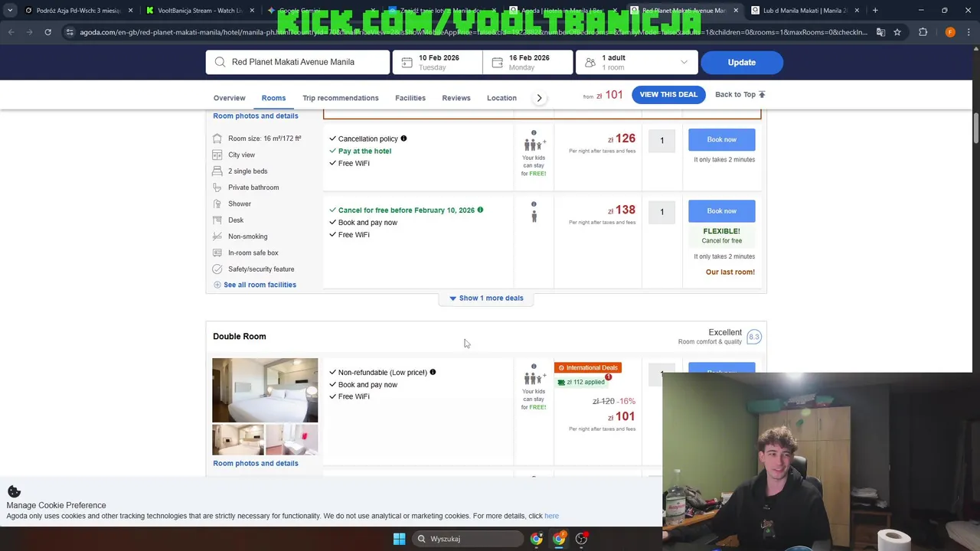
Task: Click the guests icon beside 1 adult
Action: click(x=590, y=62)
